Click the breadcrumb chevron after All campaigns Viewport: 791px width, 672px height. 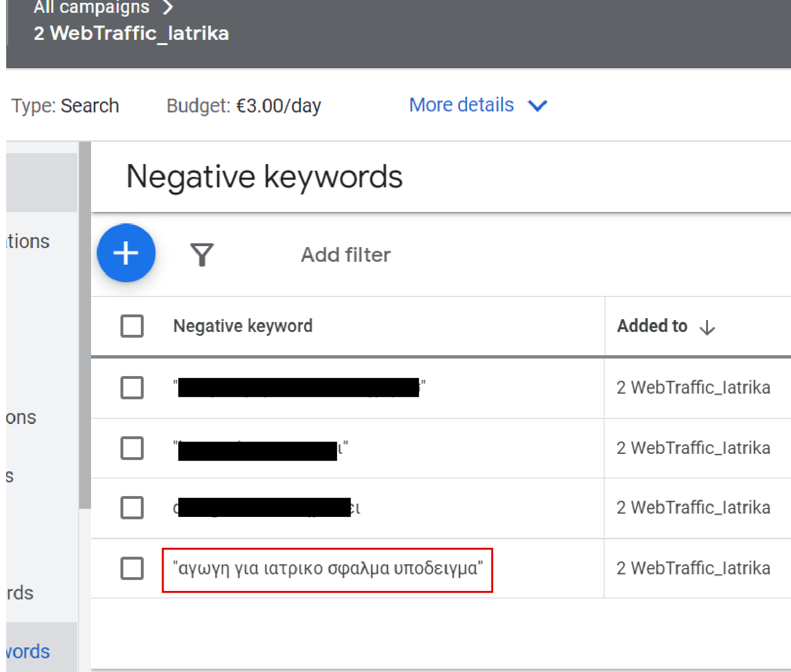point(168,7)
